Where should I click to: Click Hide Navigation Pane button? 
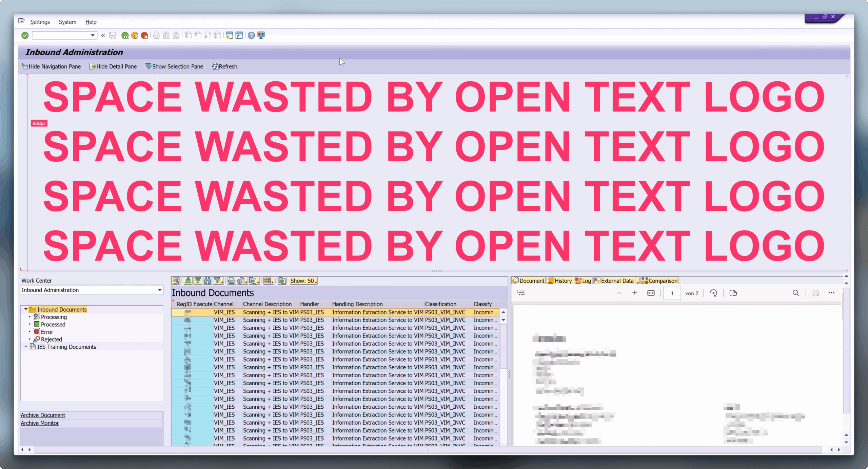click(51, 66)
